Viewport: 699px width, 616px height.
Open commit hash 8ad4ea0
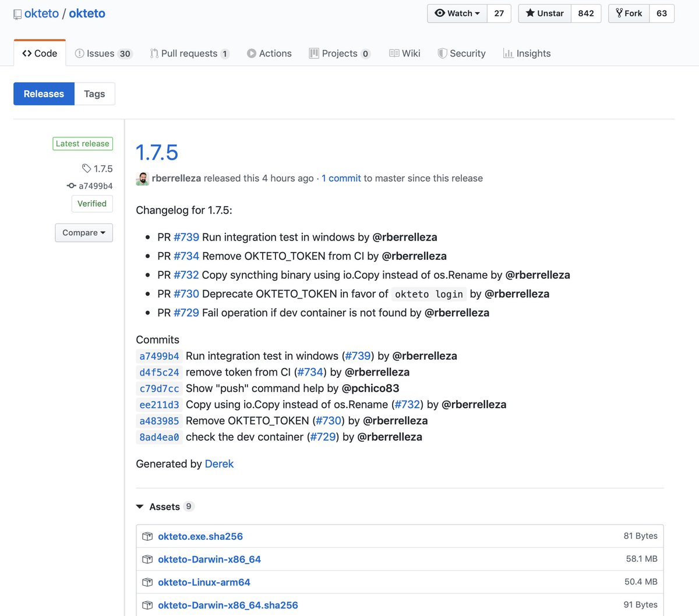pyautogui.click(x=159, y=437)
